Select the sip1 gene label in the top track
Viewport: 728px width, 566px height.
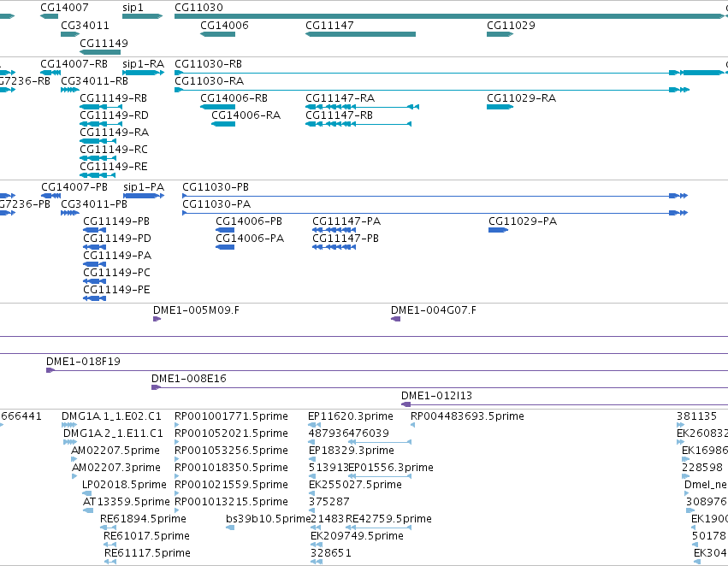point(133,8)
